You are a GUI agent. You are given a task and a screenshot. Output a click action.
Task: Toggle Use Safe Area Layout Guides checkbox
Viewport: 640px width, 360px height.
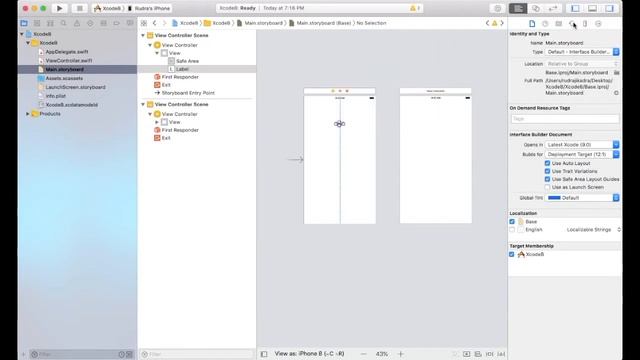click(x=547, y=179)
